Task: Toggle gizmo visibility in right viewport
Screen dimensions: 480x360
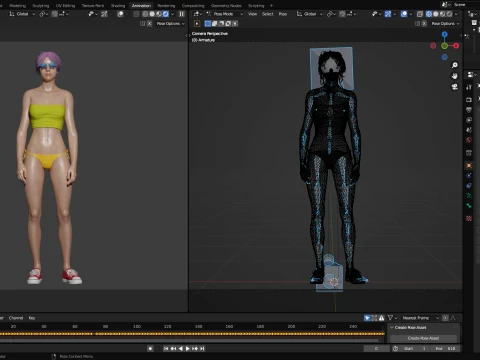Action: [x=388, y=14]
